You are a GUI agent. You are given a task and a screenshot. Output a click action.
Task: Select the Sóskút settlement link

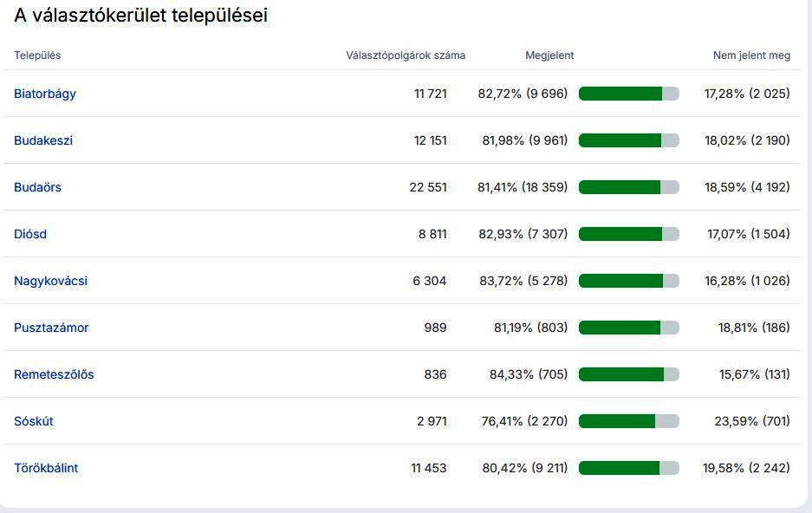coord(34,421)
